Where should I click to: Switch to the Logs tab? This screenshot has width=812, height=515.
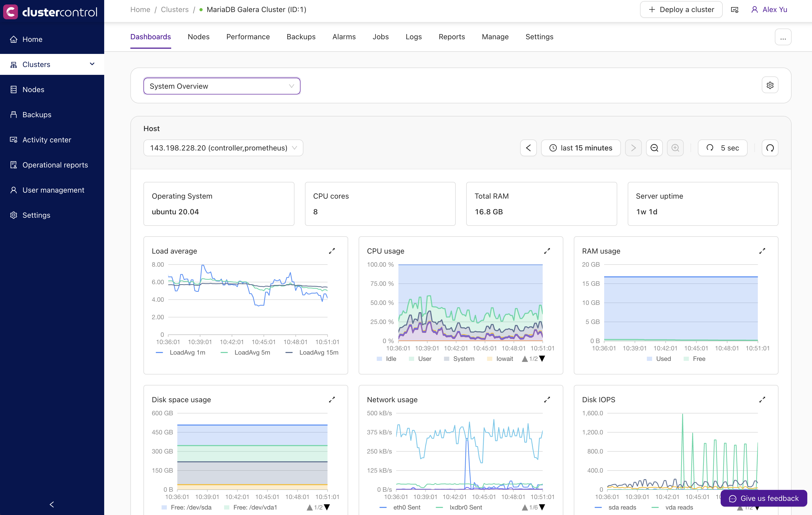click(x=414, y=37)
